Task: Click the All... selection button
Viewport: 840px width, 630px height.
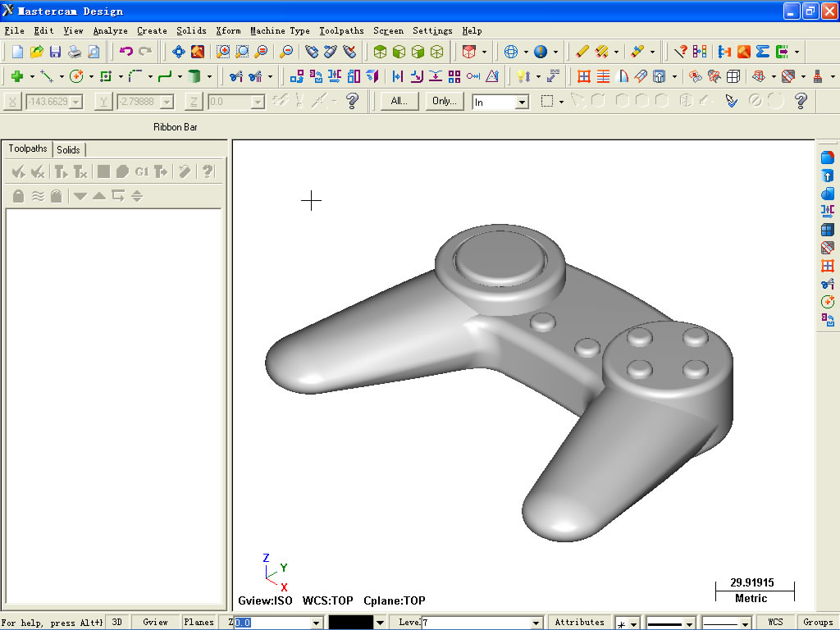Action: pyautogui.click(x=399, y=101)
